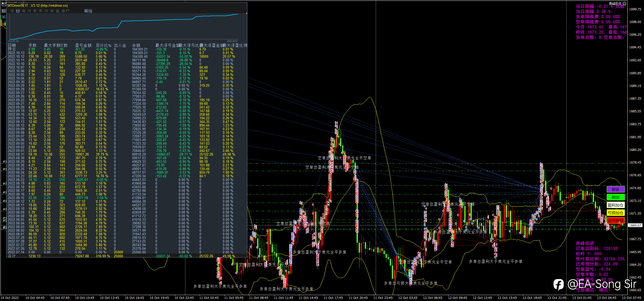Collapse the panel with the right-edge arrow

pyautogui.click(x=246, y=13)
